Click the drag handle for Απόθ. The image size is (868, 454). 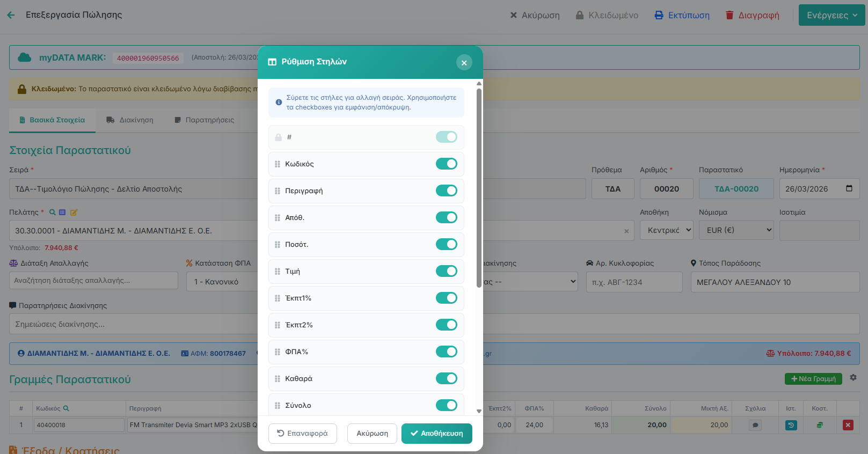278,218
